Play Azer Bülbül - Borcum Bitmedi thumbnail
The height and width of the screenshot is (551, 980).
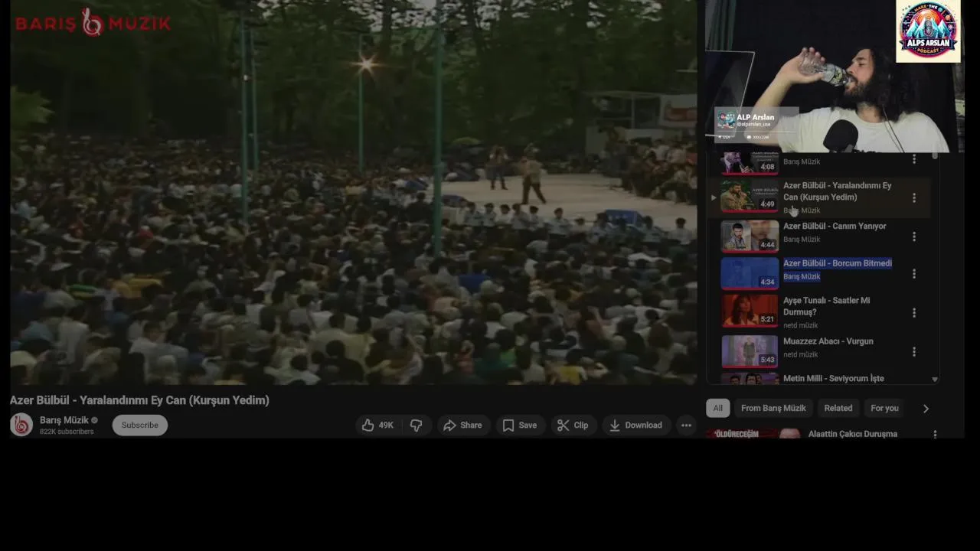tap(750, 273)
